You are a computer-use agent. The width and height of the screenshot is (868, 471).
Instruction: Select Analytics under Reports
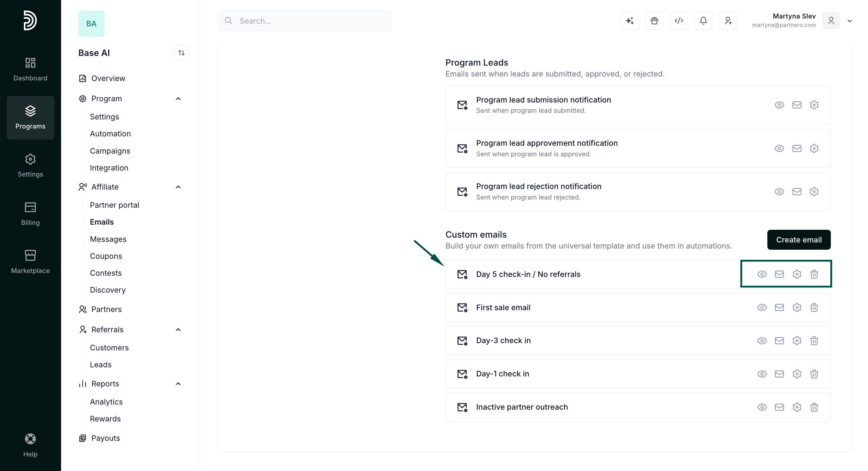(106, 402)
